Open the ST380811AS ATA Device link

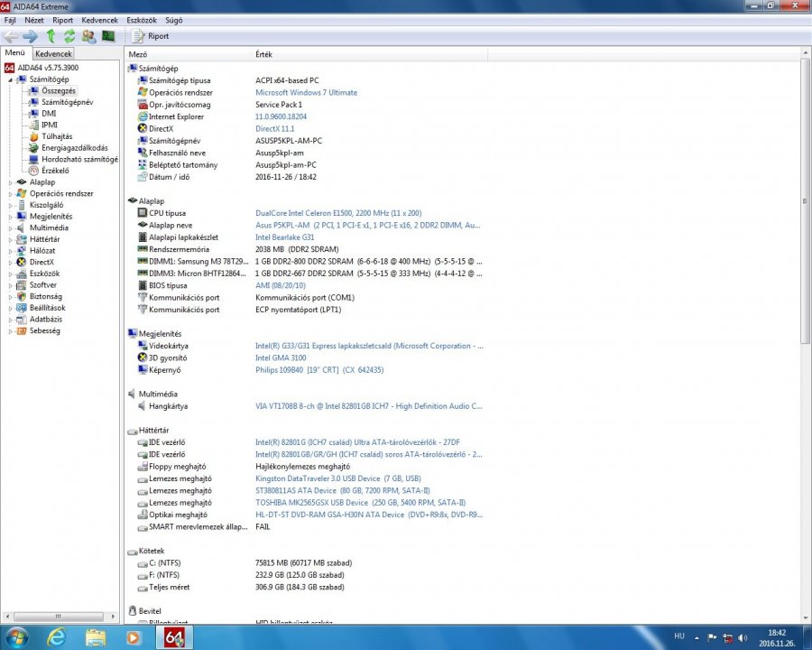click(x=342, y=490)
